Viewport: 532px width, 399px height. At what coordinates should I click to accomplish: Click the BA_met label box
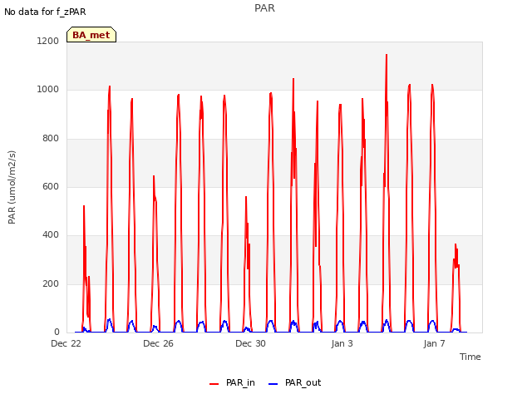[x=91, y=35]
